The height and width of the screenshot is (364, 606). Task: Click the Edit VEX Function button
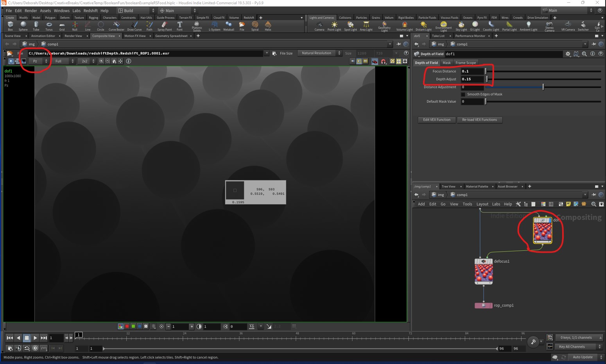tap(436, 120)
